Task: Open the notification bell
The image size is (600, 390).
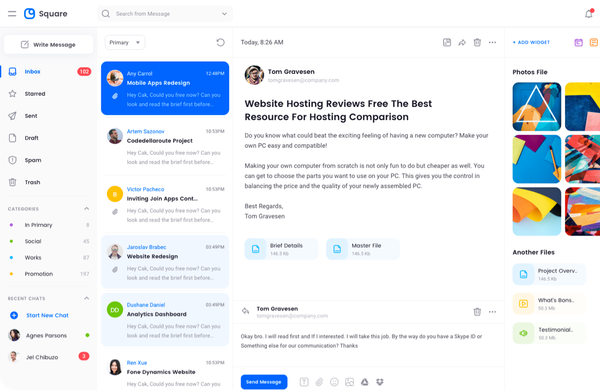Action: pos(589,14)
